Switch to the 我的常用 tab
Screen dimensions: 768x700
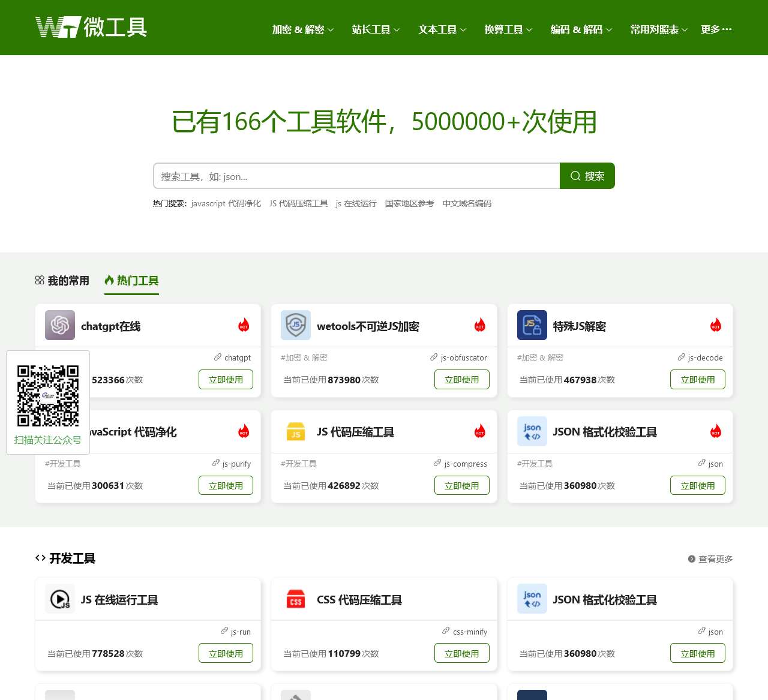point(62,281)
